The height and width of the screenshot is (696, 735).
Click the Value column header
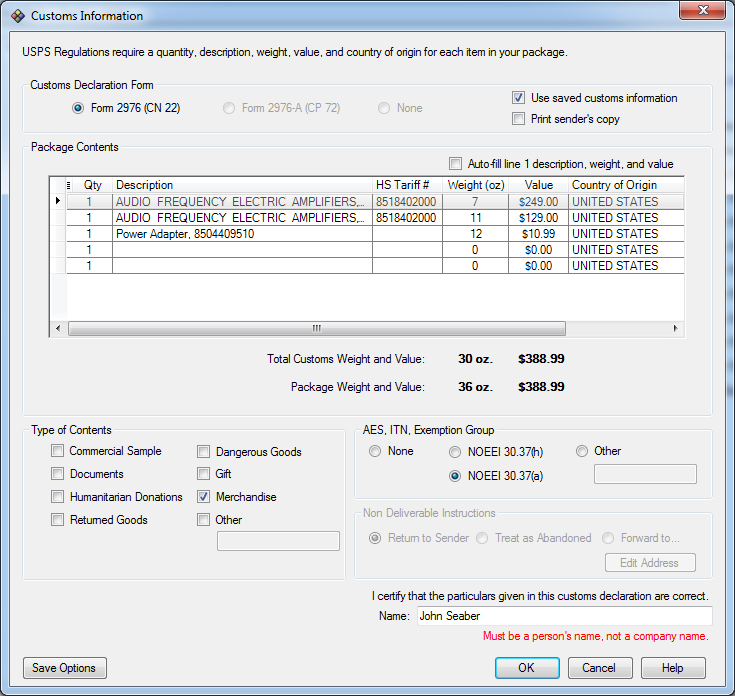click(x=538, y=185)
